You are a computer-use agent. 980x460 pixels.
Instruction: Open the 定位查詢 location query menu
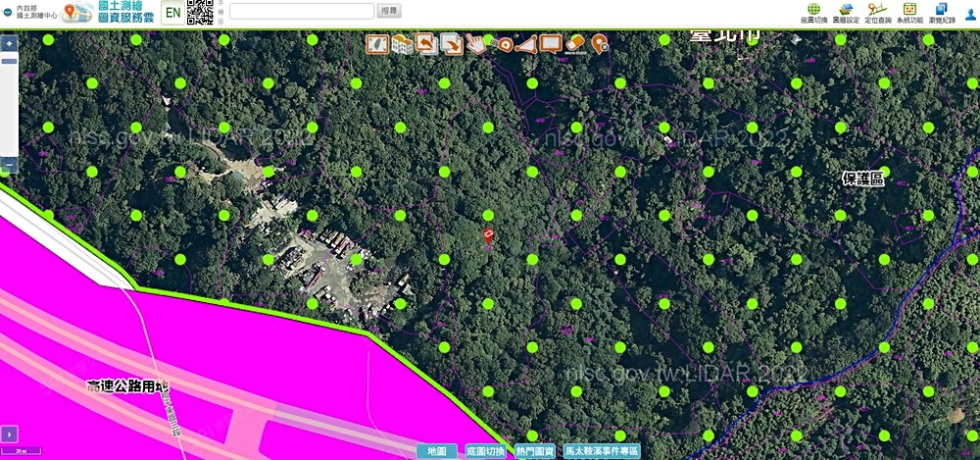(878, 13)
